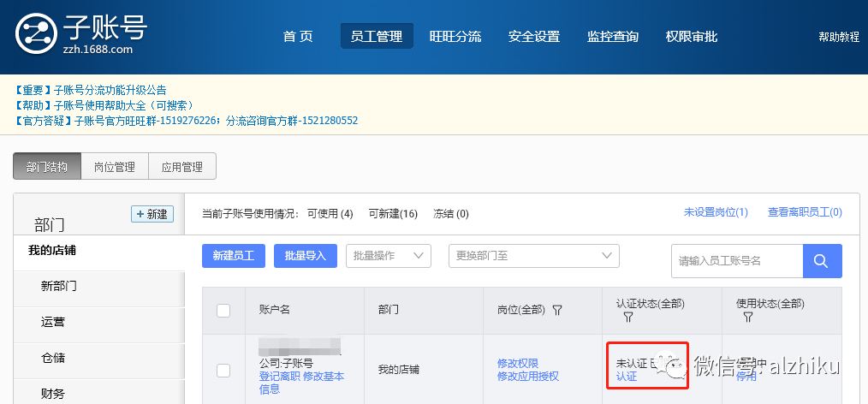Click the 部门 column header
This screenshot has width=868, height=404.
pos(389,310)
